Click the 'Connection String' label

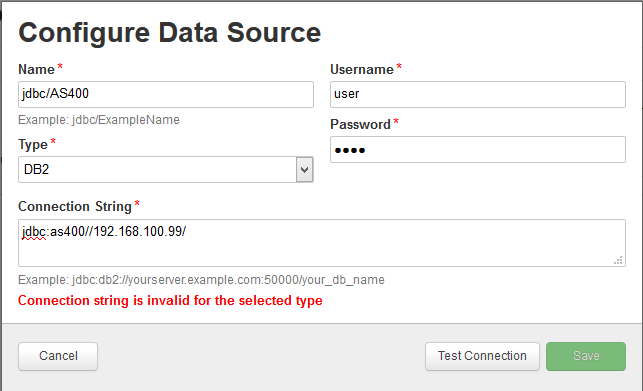(75, 206)
